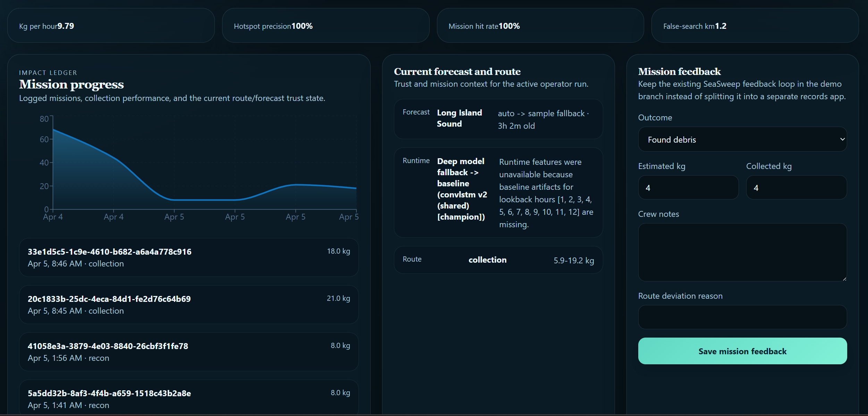
Task: Click the False-search km stat card
Action: pos(755,26)
